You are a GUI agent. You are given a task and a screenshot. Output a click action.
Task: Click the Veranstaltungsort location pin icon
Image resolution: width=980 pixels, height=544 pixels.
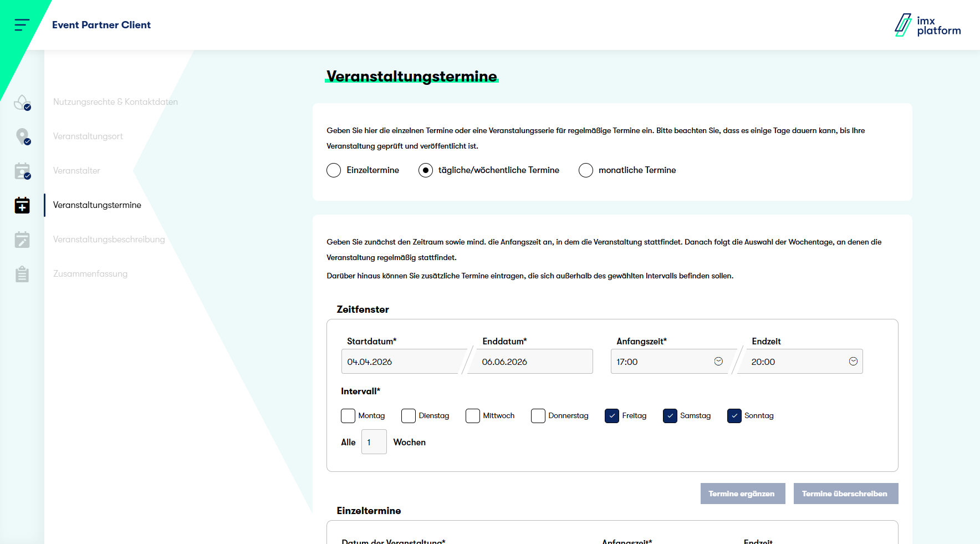click(22, 136)
